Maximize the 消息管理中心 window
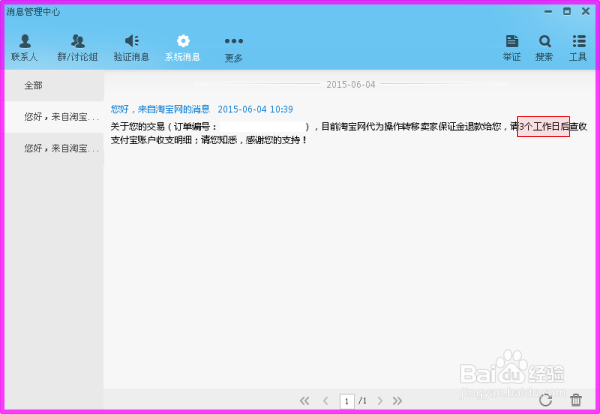This screenshot has height=414, width=600. 567,11
